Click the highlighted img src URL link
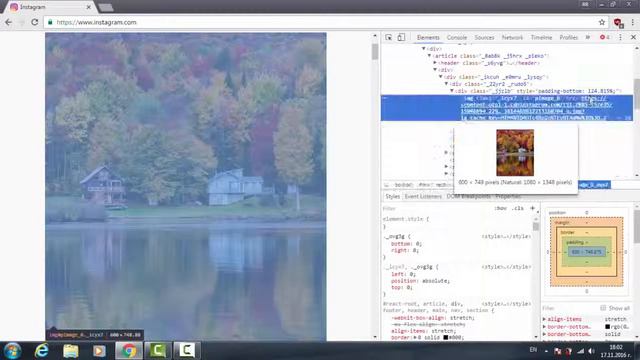 pos(537,108)
